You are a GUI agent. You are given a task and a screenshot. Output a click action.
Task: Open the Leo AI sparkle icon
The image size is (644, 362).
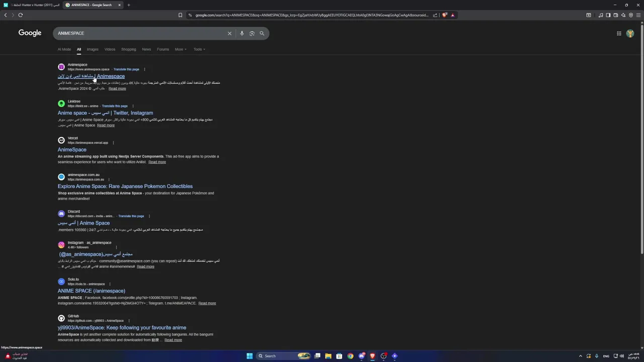click(x=623, y=15)
